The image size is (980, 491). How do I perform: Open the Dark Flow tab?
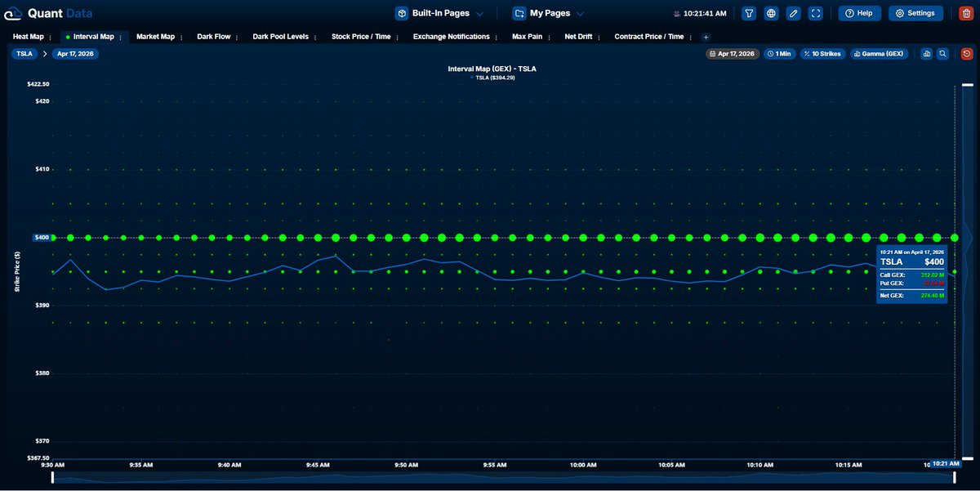click(x=214, y=37)
